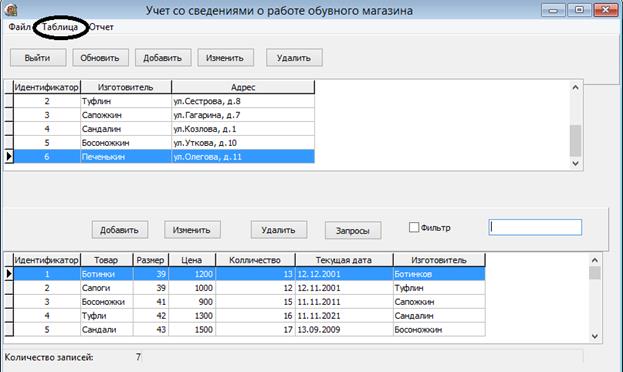The height and width of the screenshot is (372, 623).
Task: Select the Босоножки product cell
Action: point(106,302)
